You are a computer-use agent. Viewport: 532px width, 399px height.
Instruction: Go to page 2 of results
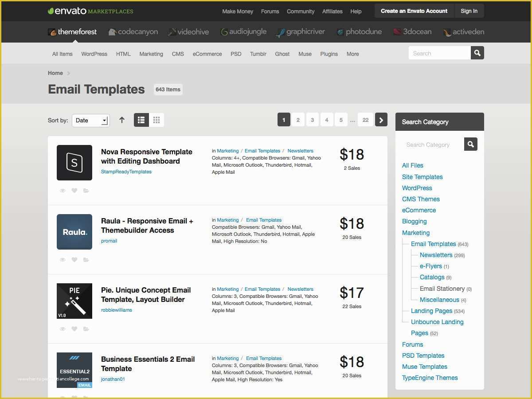click(298, 120)
